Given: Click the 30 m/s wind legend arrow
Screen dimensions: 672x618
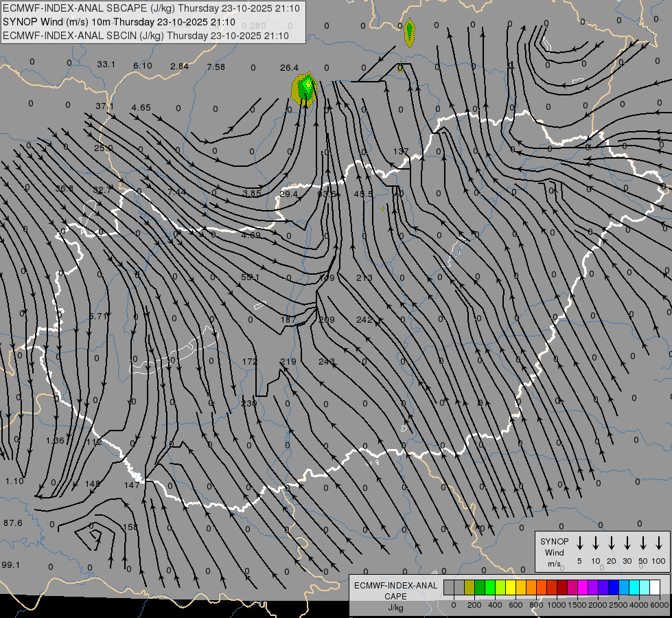Looking at the screenshot, I should coord(627,543).
